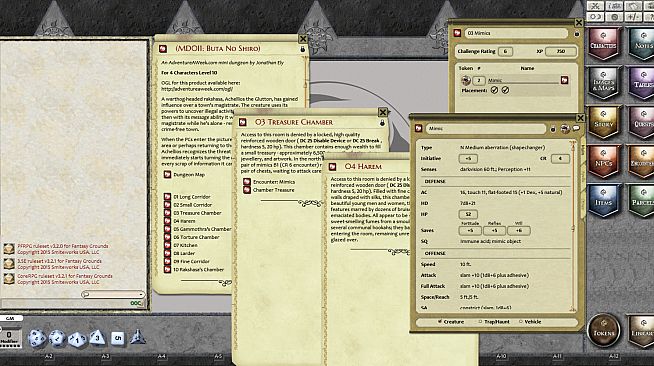Open the NPCs sidebar shield

[603, 162]
